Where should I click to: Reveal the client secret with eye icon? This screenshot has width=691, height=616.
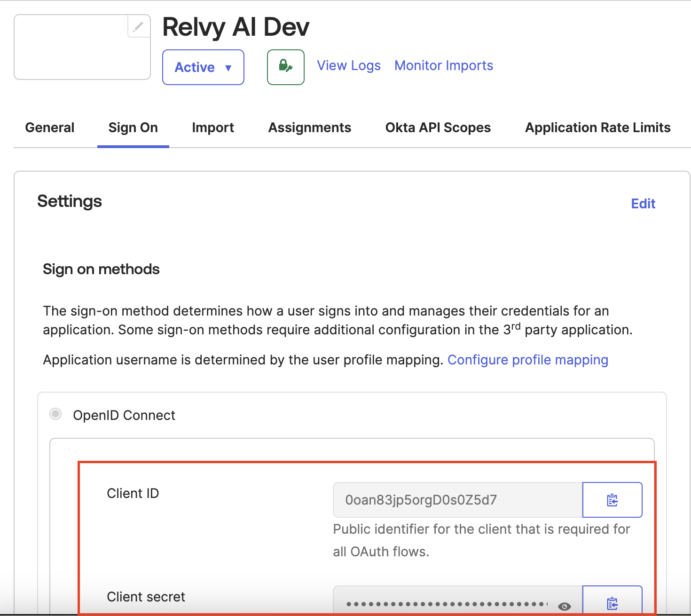click(565, 606)
